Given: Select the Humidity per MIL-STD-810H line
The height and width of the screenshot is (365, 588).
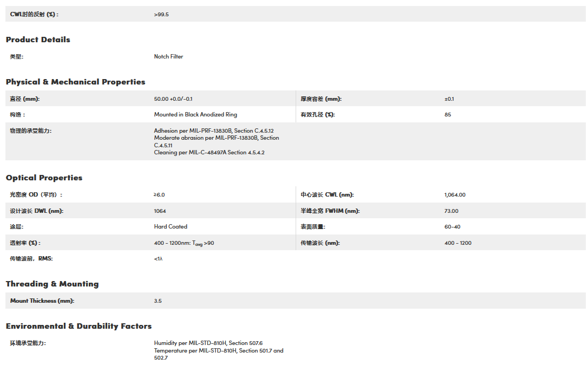Looking at the screenshot, I should tap(208, 343).
